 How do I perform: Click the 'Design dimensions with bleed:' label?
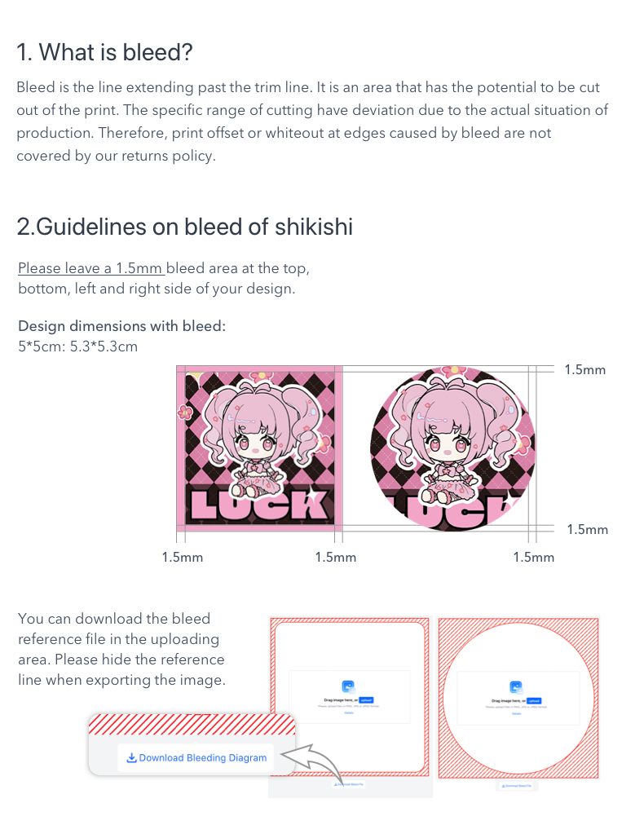(x=122, y=326)
